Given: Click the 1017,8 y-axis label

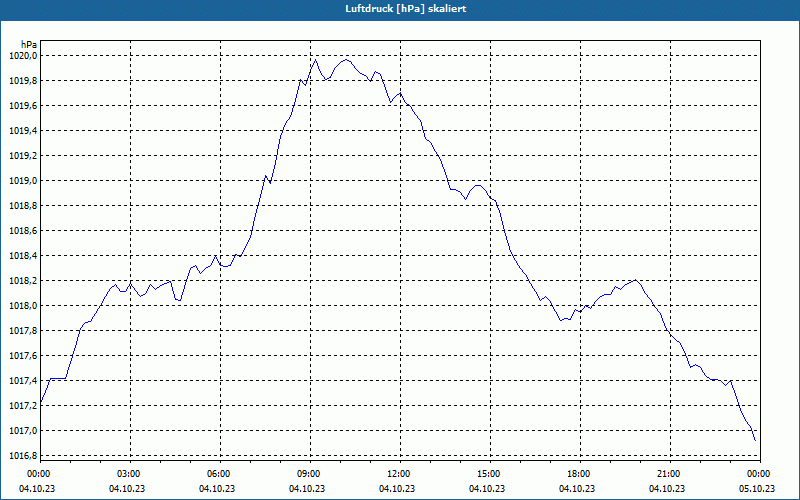Looking at the screenshot, I should (23, 331).
